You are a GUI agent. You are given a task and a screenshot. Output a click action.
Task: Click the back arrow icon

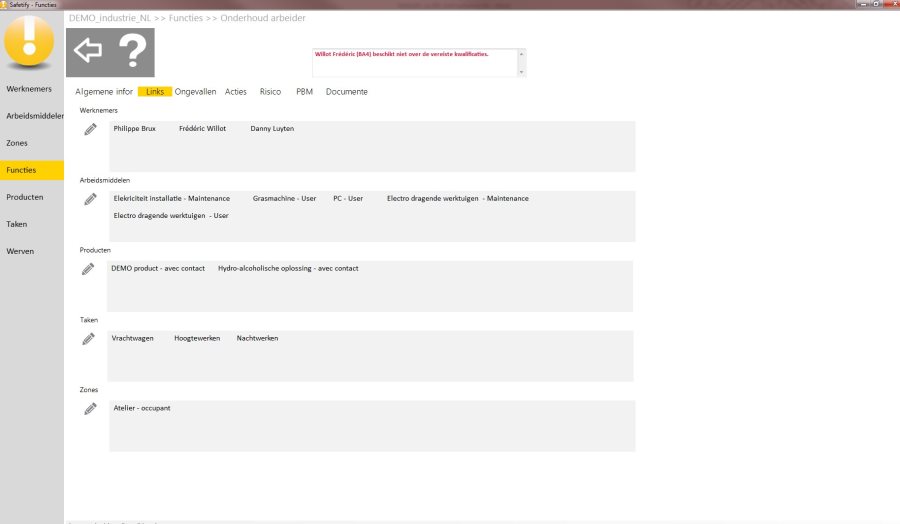[x=88, y=51]
